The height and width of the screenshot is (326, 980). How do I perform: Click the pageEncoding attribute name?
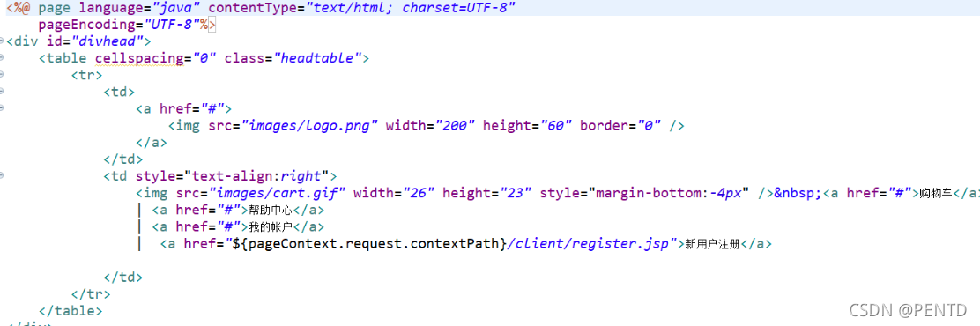coord(87,25)
